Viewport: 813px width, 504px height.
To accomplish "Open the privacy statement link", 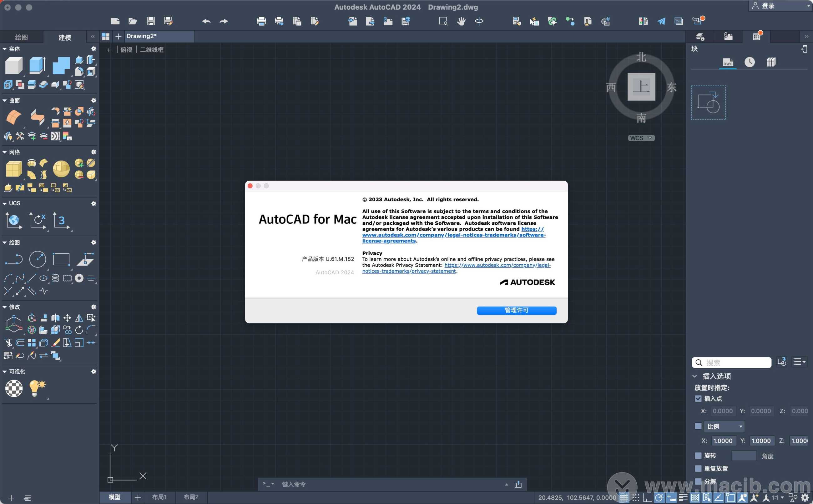I will pyautogui.click(x=497, y=265).
